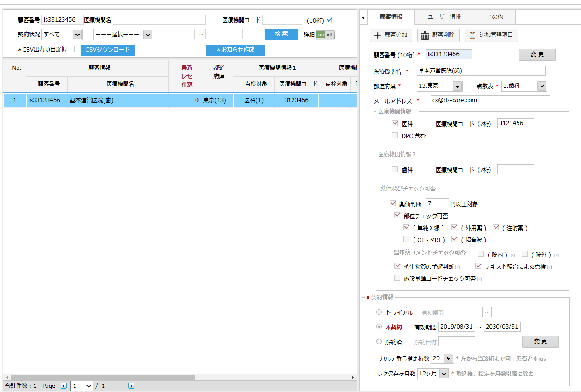The width and height of the screenshot is (581, 392).
Task: Select 本契約 radio button
Action: 379,327
